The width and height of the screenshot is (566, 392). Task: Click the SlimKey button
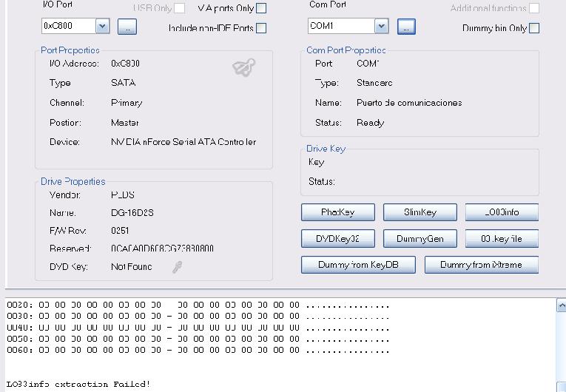[x=420, y=212]
